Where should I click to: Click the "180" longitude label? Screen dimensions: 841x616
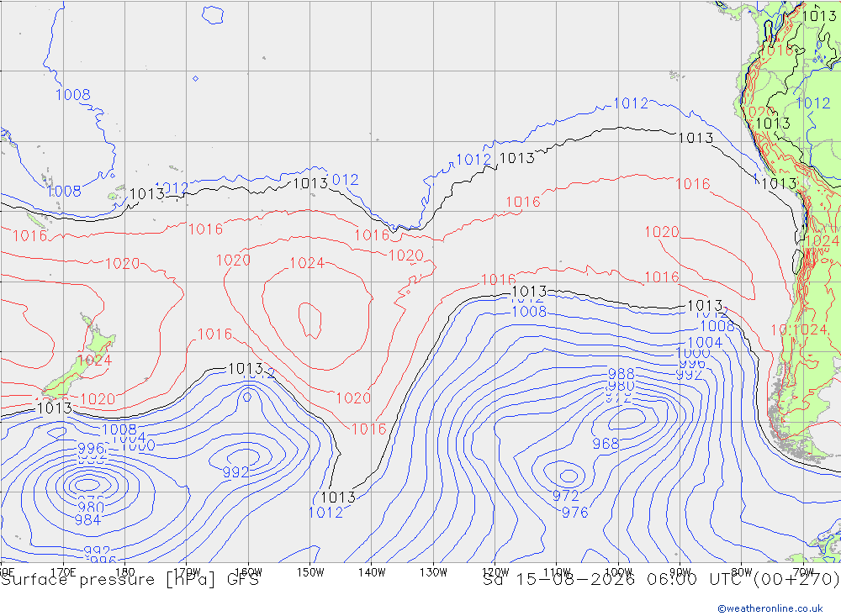[x=124, y=572]
